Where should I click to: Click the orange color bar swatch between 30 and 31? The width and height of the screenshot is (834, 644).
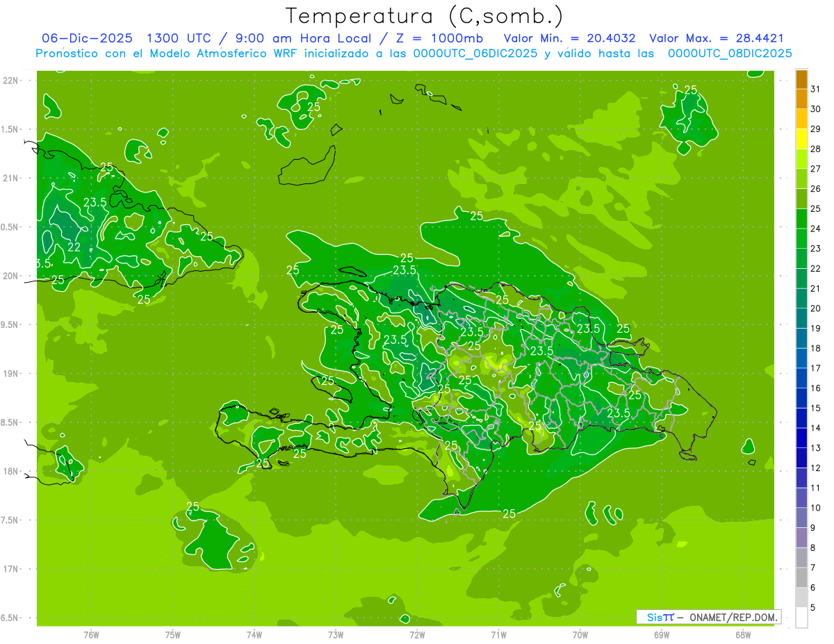[x=801, y=99]
